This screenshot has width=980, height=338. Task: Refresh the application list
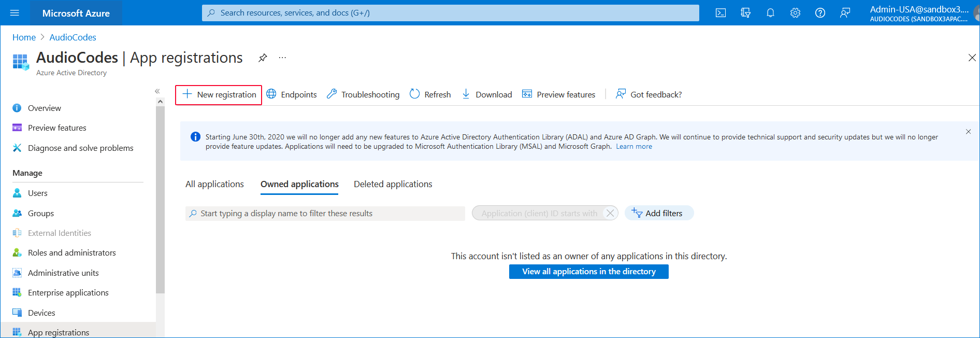coord(430,94)
